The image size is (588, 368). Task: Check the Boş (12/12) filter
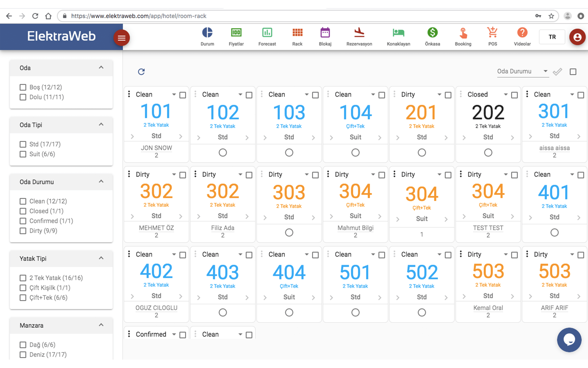pos(23,87)
